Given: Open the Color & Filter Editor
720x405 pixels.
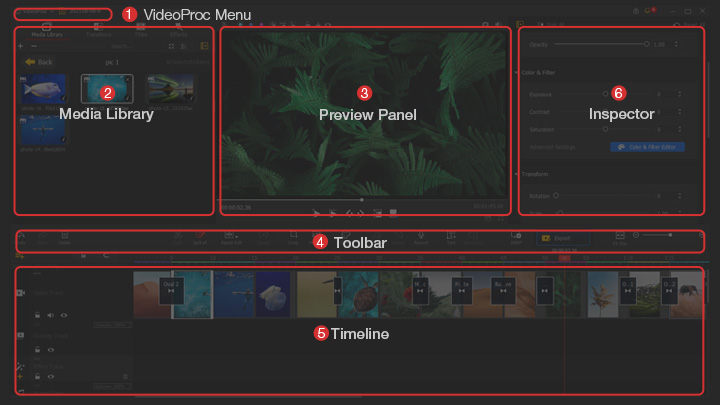Looking at the screenshot, I should click(x=647, y=147).
